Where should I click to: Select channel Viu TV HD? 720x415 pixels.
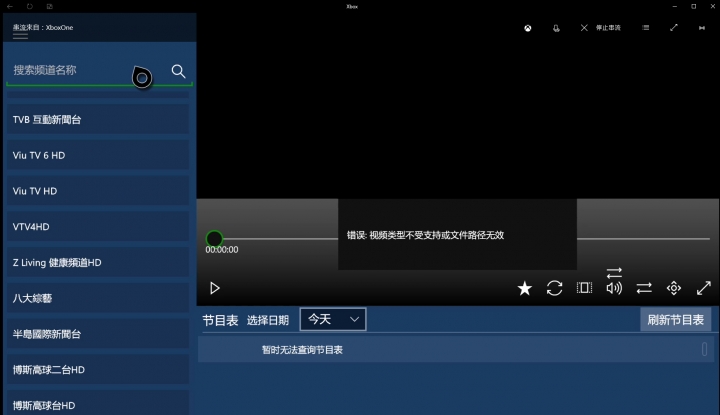pos(98,191)
